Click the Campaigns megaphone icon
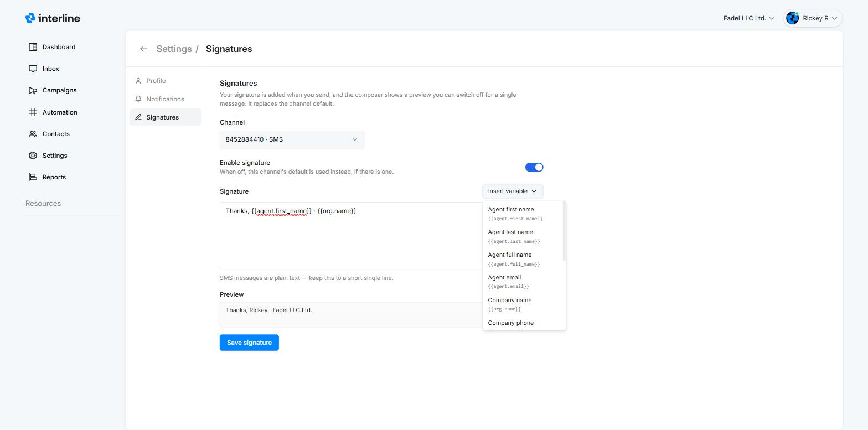 tap(33, 90)
